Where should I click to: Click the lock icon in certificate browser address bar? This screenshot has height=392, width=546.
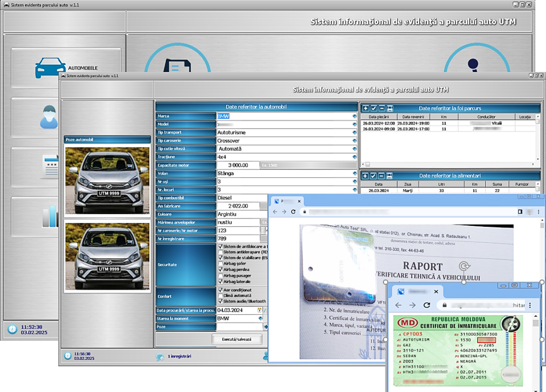[445, 305]
